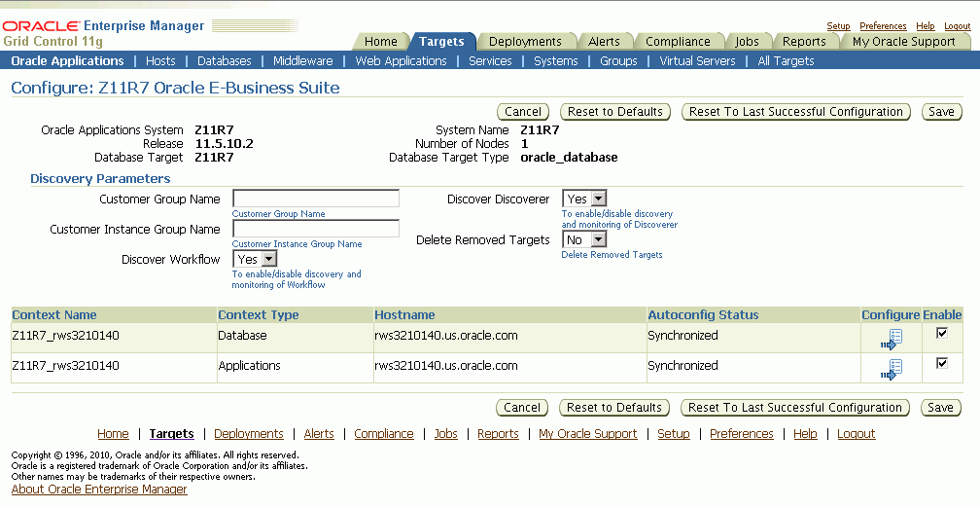Open the Discover Discoverer dropdown

click(584, 199)
